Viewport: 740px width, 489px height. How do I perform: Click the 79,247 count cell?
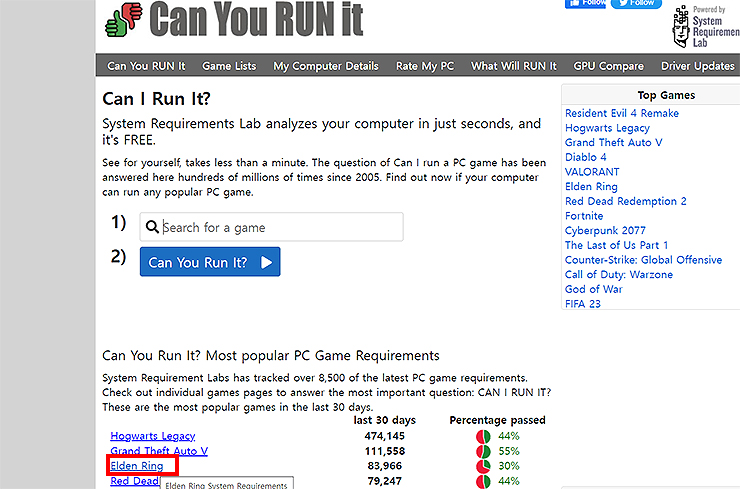pyautogui.click(x=385, y=481)
